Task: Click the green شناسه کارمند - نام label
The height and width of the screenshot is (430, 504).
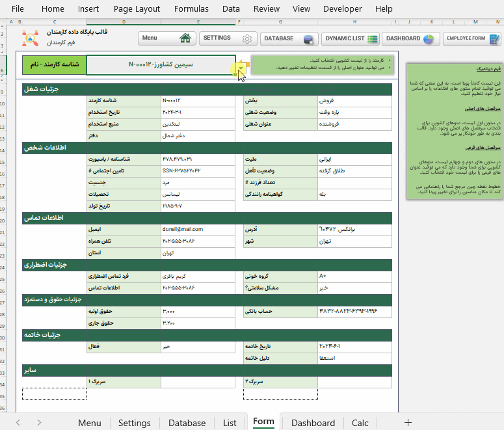Action: pyautogui.click(x=55, y=64)
